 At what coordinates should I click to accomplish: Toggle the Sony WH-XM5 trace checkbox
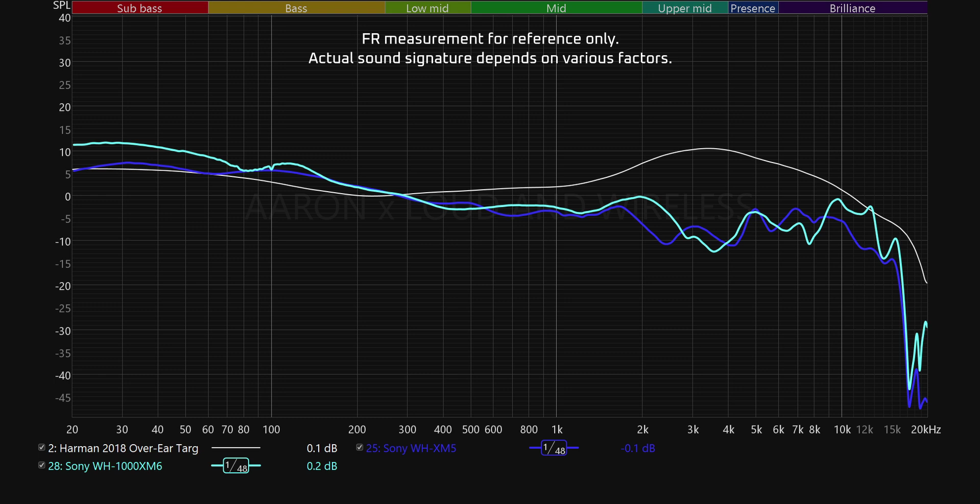coord(360,447)
